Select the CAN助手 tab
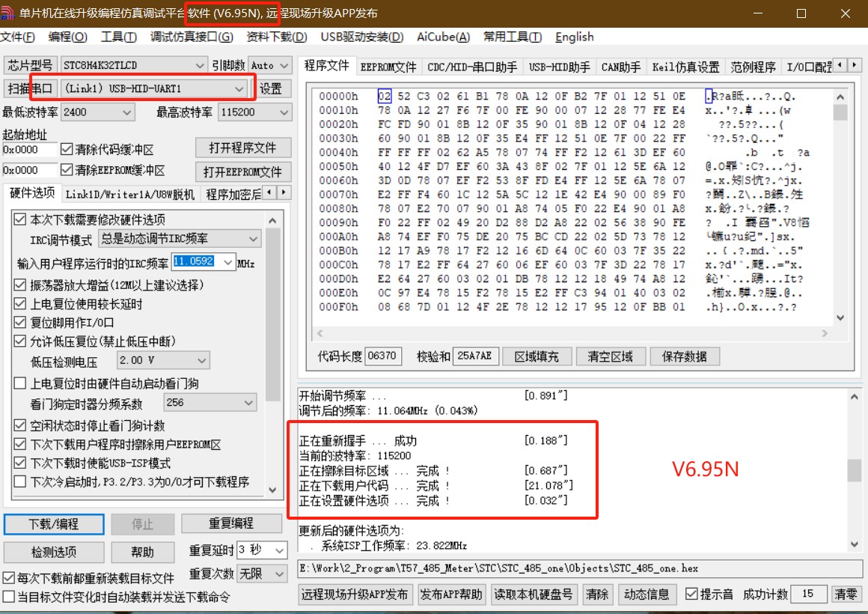Image resolution: width=868 pixels, height=614 pixels. click(x=620, y=67)
